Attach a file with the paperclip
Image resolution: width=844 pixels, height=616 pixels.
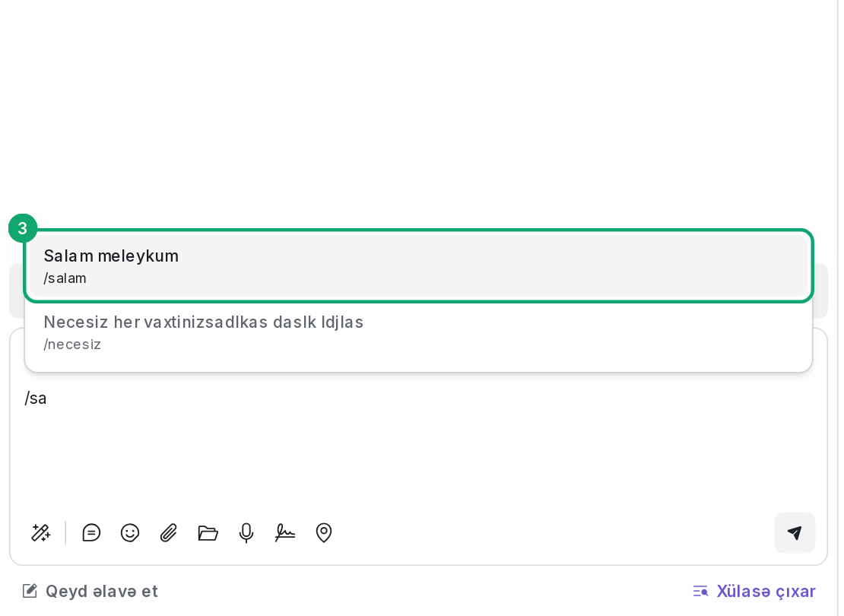click(x=169, y=532)
